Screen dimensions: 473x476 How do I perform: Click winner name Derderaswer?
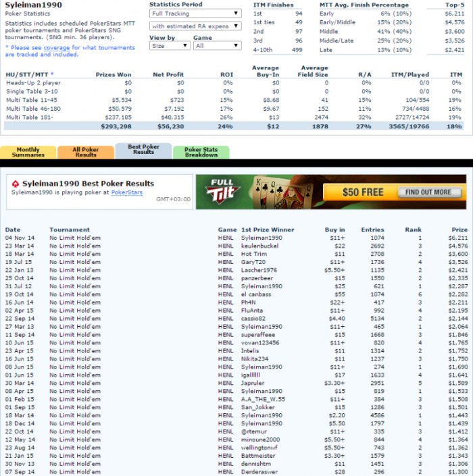click(x=259, y=472)
